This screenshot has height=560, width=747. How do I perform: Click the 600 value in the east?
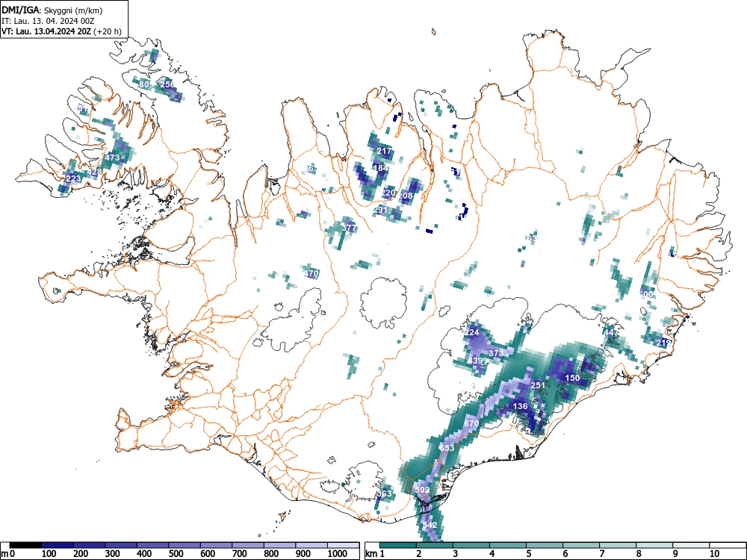click(x=646, y=294)
